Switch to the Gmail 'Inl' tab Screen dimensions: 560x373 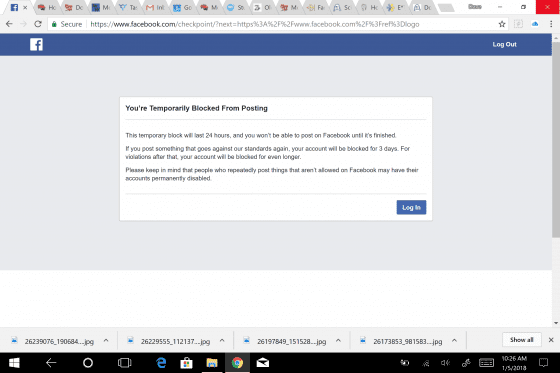point(155,8)
